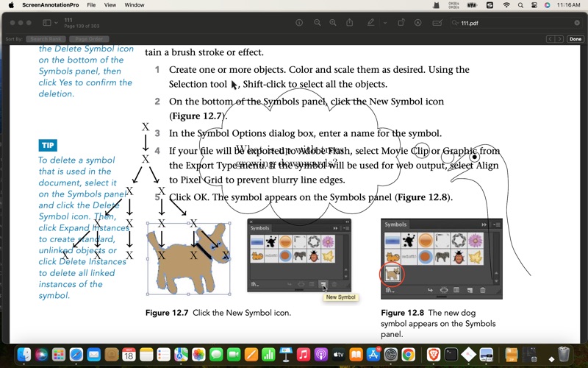Open Maps from the Dock
Viewport: 588px width, 368px height.
[x=181, y=354]
